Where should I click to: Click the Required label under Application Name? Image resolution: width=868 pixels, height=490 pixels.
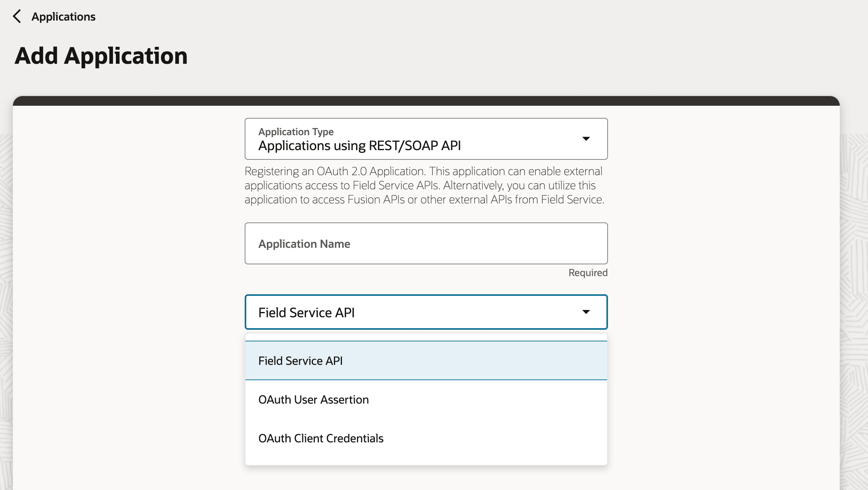click(x=587, y=272)
